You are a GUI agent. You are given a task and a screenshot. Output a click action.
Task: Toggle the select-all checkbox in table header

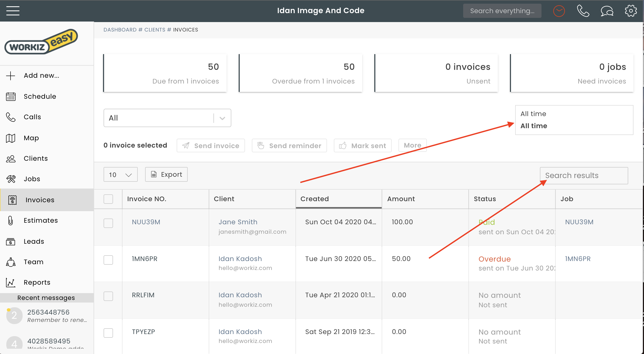(108, 199)
